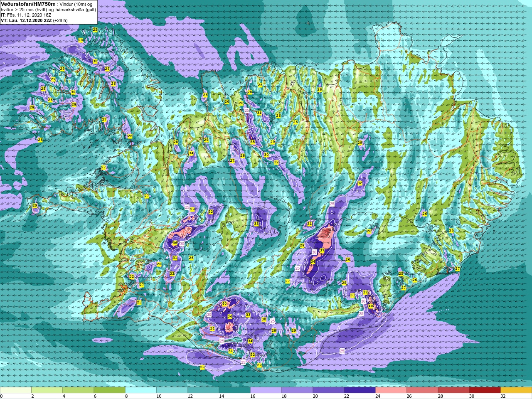Select the 26–28 m/s salmon legend swatch
Screen dimensions: 532x399
coord(423,390)
